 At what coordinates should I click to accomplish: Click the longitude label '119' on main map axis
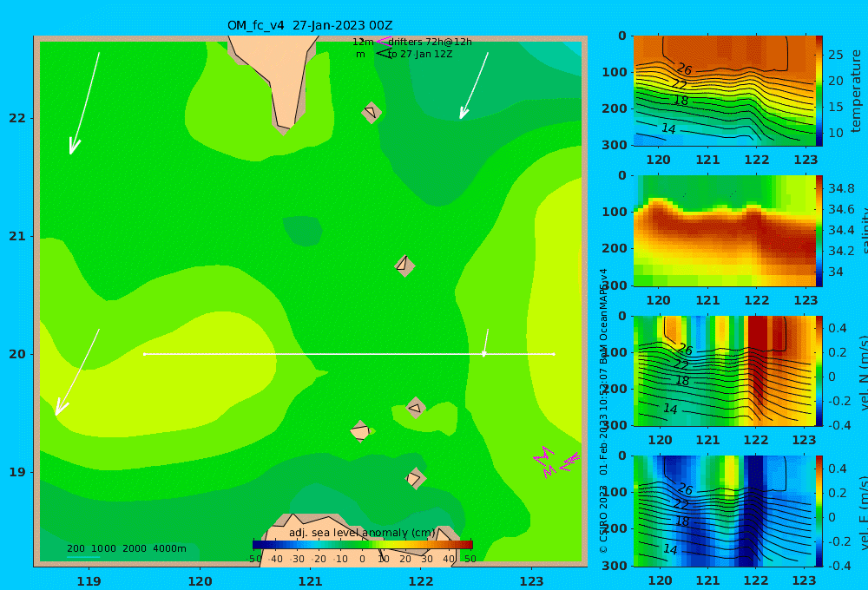[x=89, y=581]
